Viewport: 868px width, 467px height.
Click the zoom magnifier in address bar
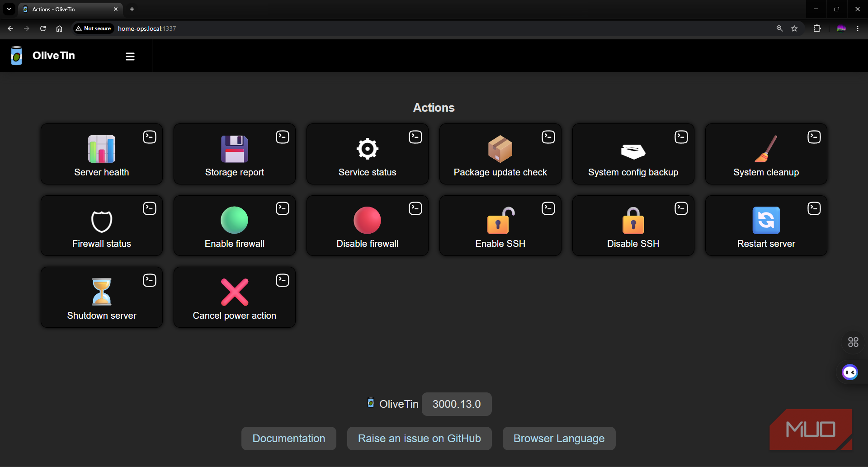pos(780,28)
